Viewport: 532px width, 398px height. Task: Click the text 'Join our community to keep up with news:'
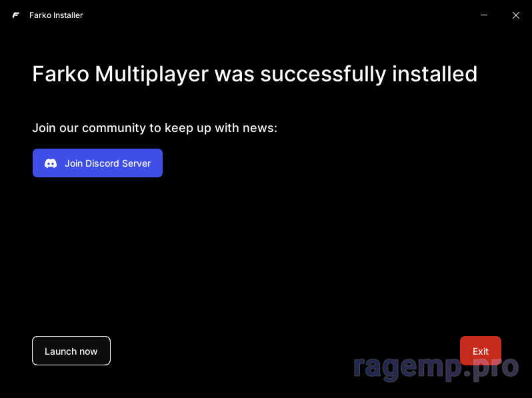tap(155, 128)
